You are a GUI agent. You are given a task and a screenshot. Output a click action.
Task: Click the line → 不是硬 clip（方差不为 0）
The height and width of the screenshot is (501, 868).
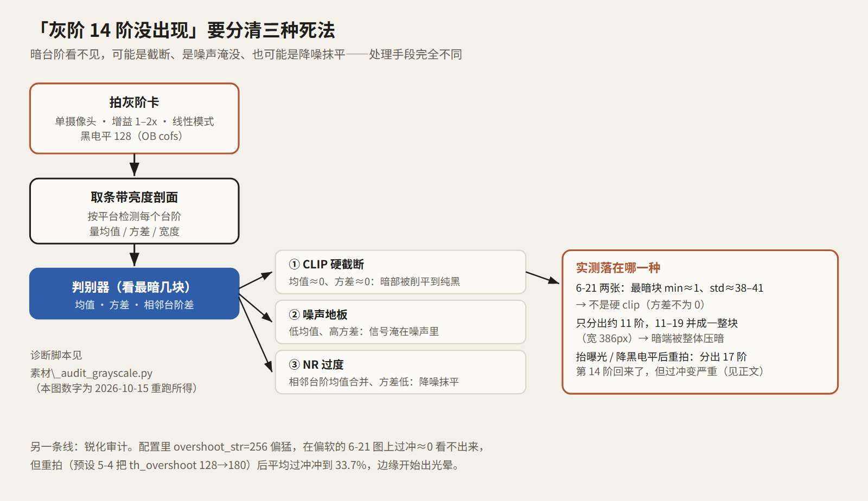(640, 305)
